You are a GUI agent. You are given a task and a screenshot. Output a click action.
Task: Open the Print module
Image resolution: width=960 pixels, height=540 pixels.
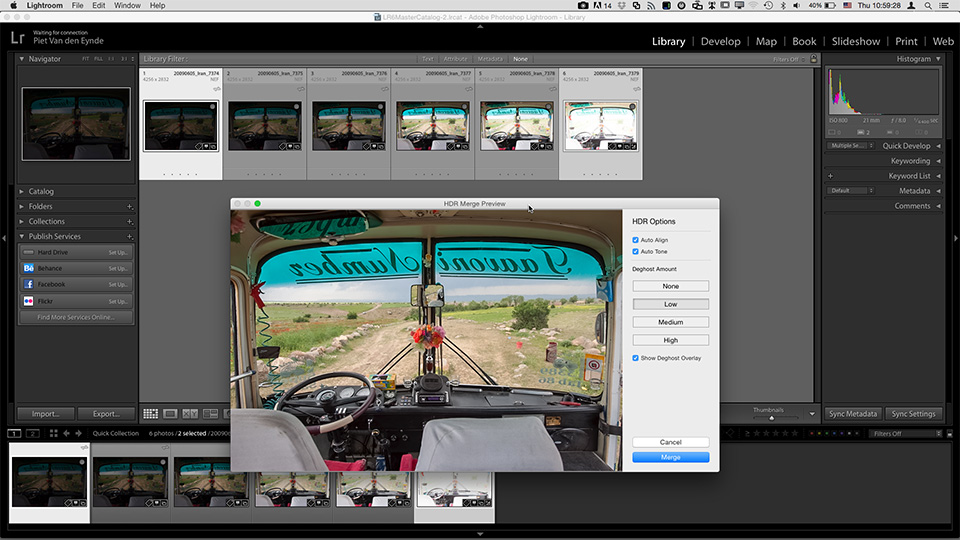[x=906, y=41]
